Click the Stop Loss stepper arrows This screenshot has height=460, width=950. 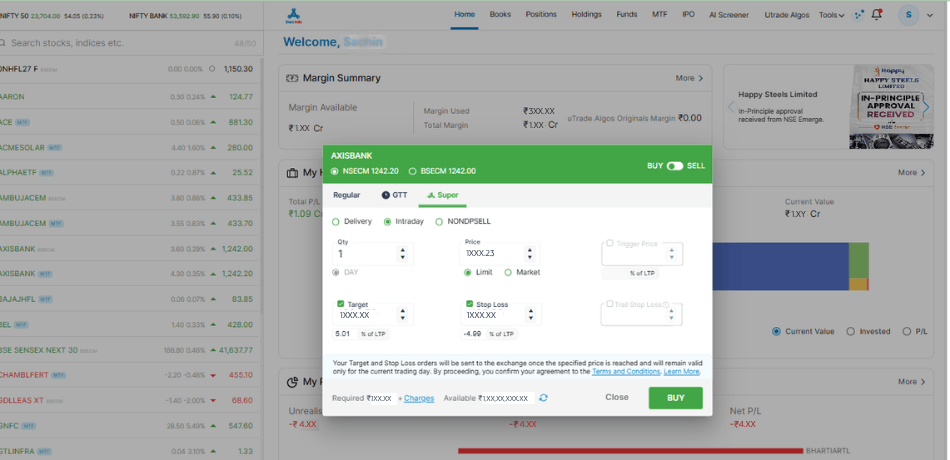pyautogui.click(x=531, y=315)
